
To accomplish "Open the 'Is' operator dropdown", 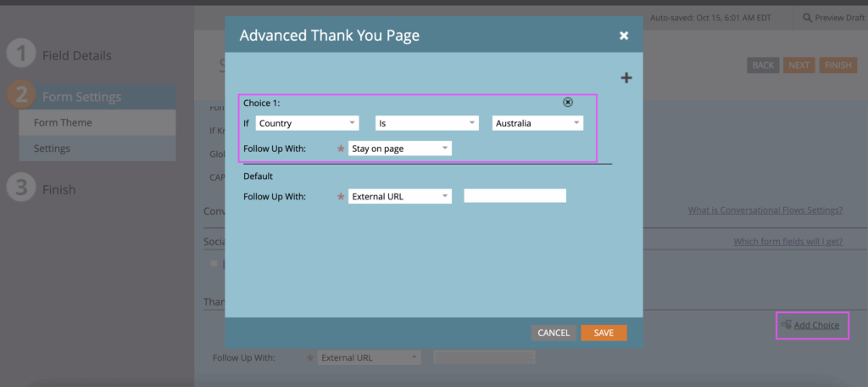I will coord(426,123).
